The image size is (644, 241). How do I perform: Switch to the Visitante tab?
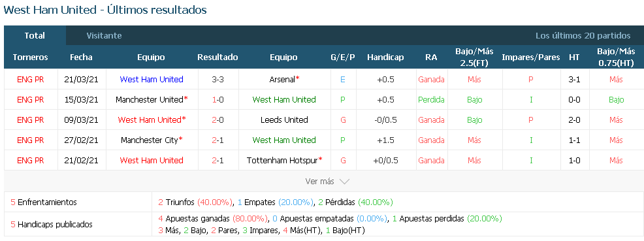104,36
